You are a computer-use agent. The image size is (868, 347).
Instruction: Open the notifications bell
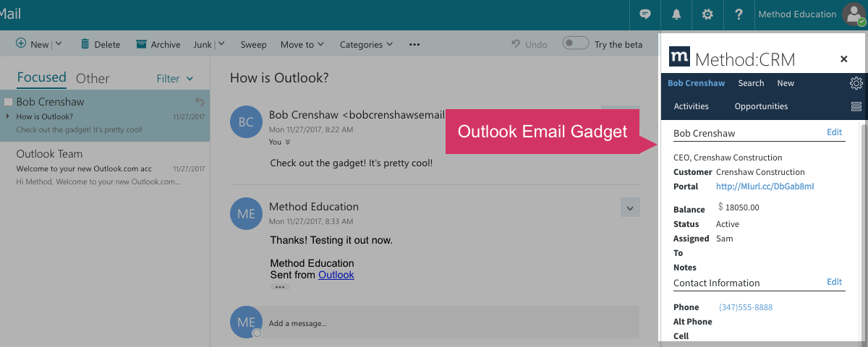point(677,14)
